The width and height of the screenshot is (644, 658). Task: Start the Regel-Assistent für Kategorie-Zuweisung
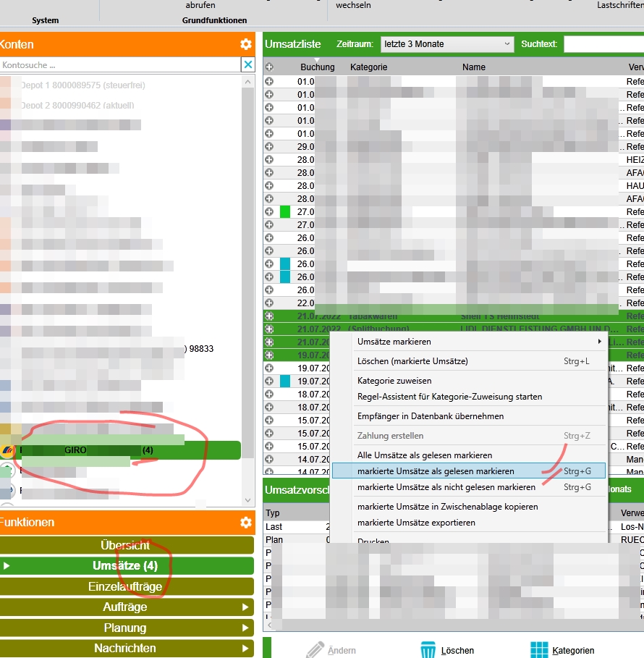(x=469, y=397)
